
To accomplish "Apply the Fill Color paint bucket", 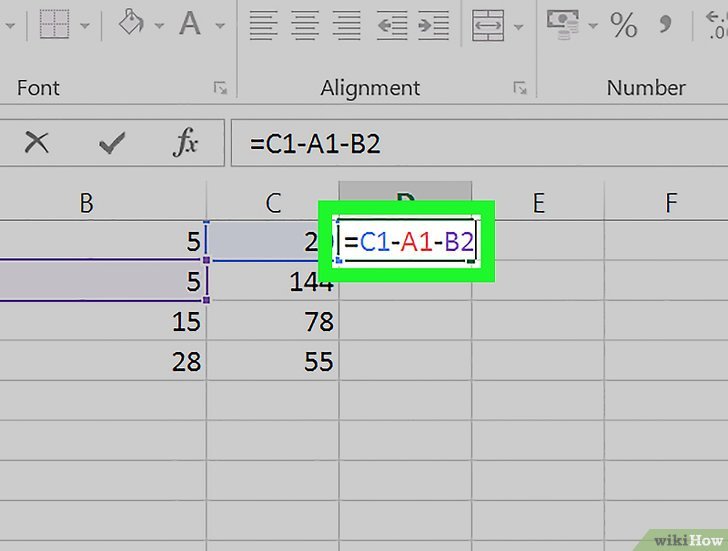I will pyautogui.click(x=131, y=23).
